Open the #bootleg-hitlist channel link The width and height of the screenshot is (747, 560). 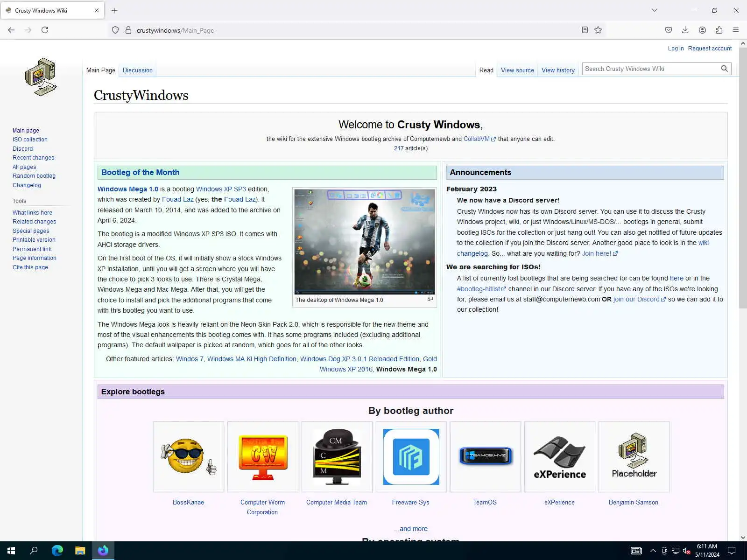click(481, 289)
